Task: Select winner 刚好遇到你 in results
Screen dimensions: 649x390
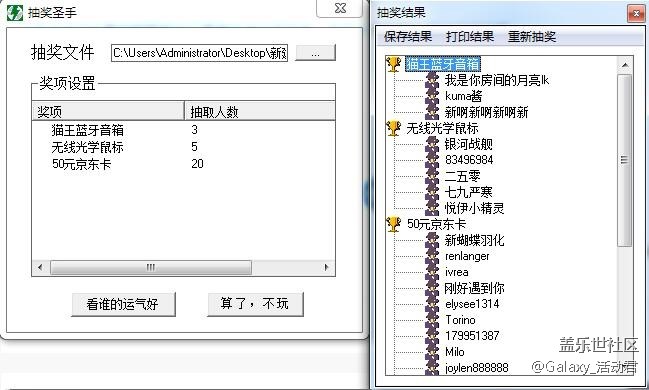Action: [x=474, y=288]
